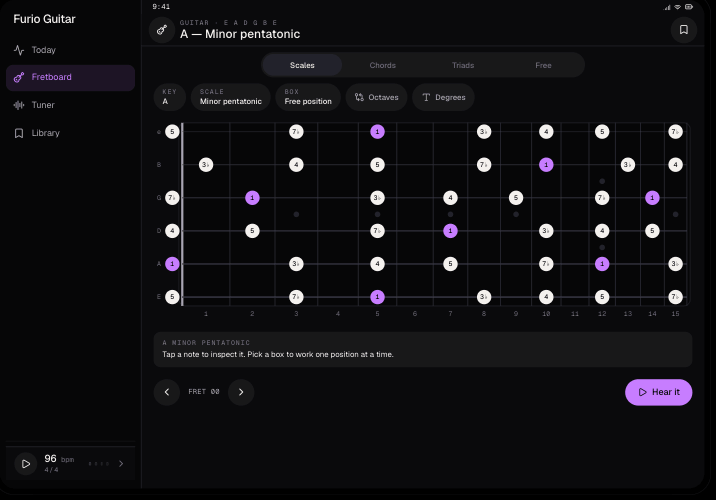The width and height of the screenshot is (716, 500).
Task: Open the Key A selector
Action: pos(169,97)
